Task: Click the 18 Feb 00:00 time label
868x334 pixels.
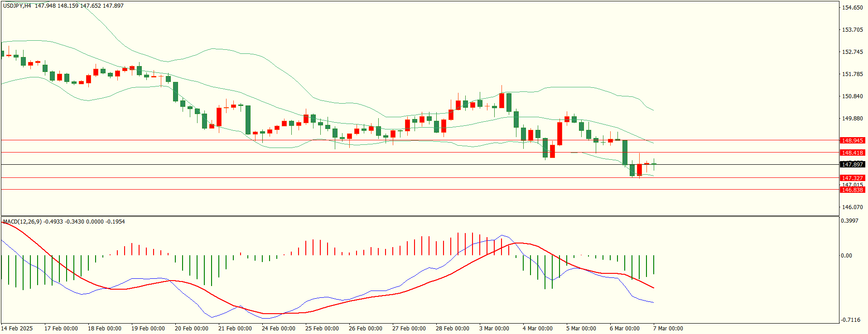Action: click(105, 329)
